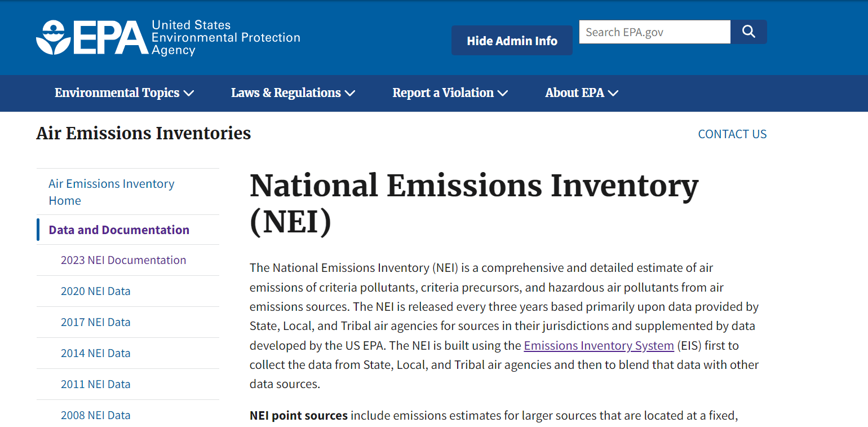This screenshot has width=868, height=427.
Task: Click the Air Emissions Inventories heading
Action: [144, 134]
